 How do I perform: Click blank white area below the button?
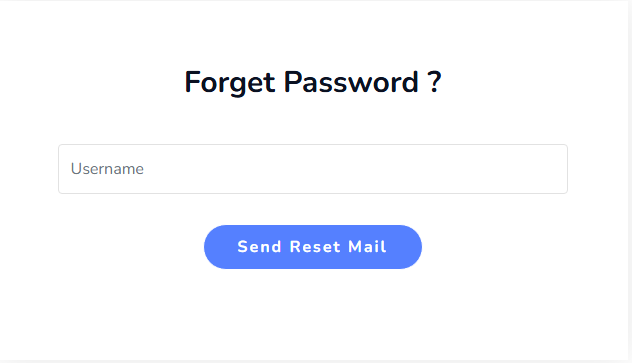pyautogui.click(x=313, y=314)
